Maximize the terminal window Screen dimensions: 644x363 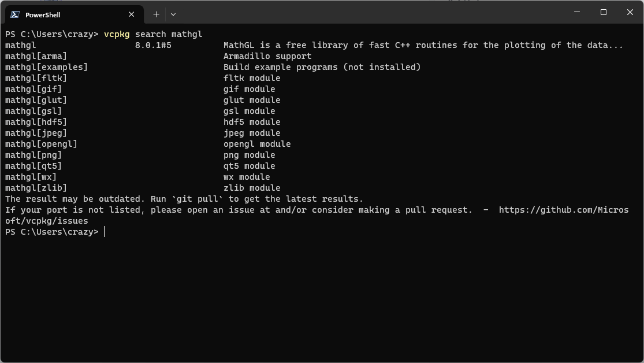point(604,12)
